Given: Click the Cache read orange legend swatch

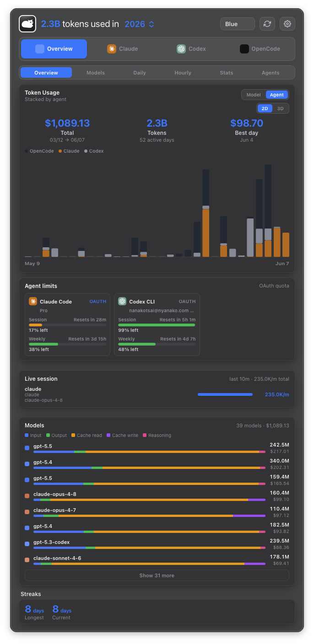Looking at the screenshot, I should [73, 436].
